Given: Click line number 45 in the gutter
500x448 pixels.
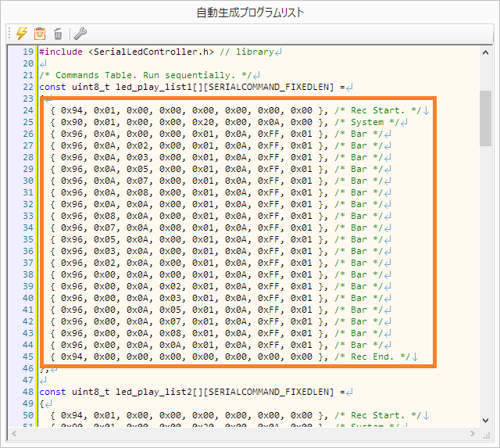Looking at the screenshot, I should (28, 357).
